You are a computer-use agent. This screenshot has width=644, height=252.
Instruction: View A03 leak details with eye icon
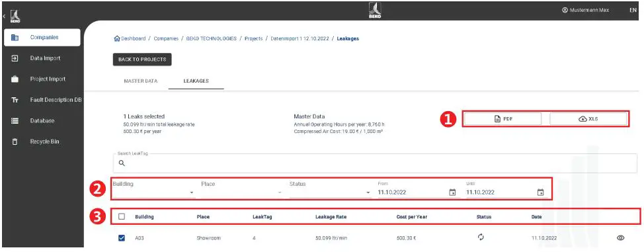pyautogui.click(x=620, y=237)
